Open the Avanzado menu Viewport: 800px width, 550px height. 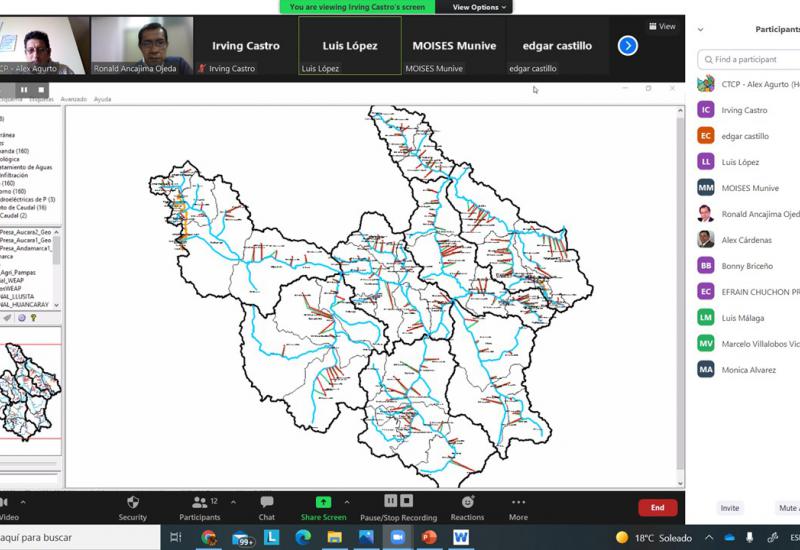point(73,99)
